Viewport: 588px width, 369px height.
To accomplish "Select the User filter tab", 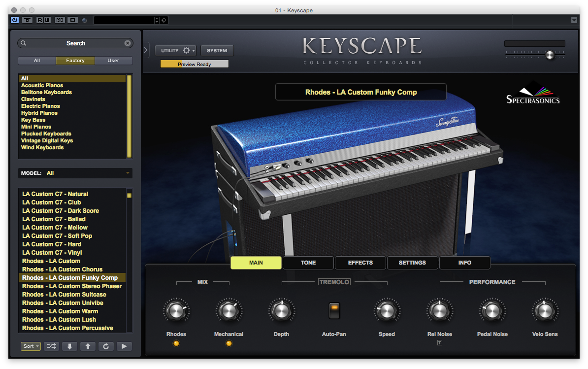I will pos(113,61).
